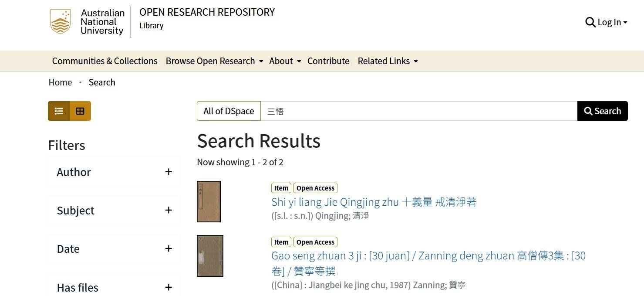Open the About dropdown menu
The image size is (644, 296).
click(285, 61)
